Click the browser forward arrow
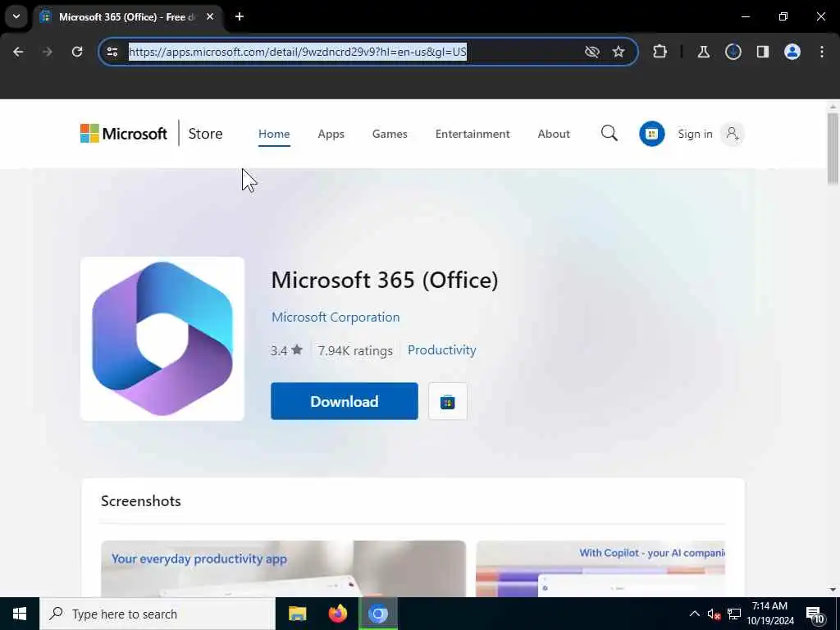The height and width of the screenshot is (630, 840). 47,52
